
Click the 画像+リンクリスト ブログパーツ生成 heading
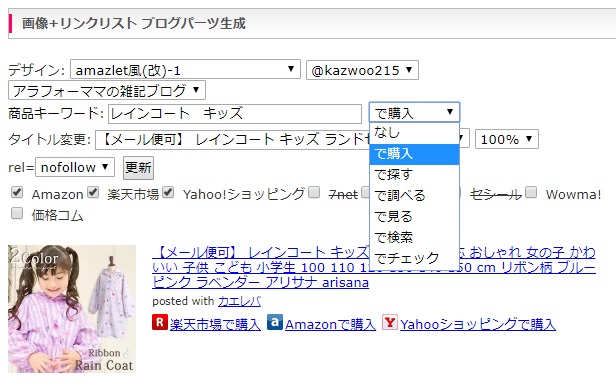[x=134, y=24]
